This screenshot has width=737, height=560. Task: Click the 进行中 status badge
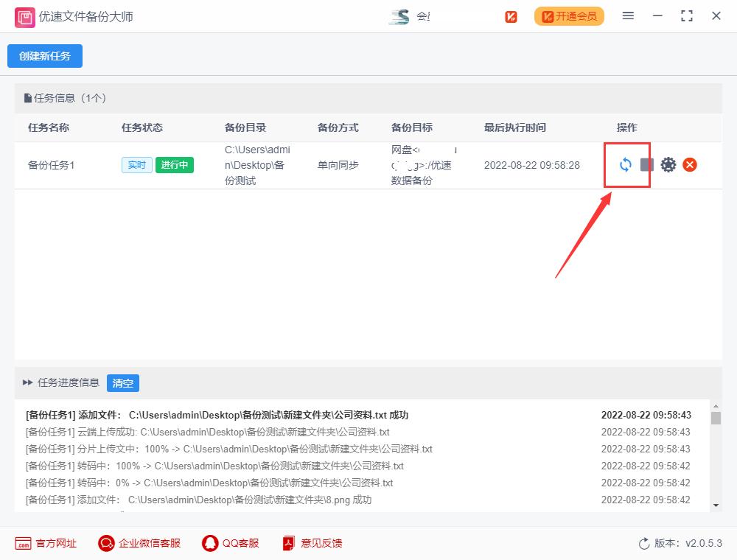pyautogui.click(x=174, y=165)
